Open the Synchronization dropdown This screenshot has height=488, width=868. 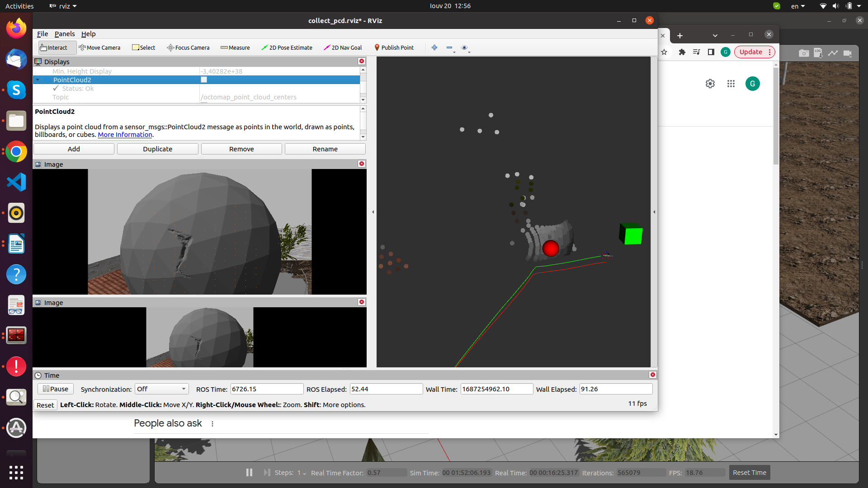coord(161,389)
